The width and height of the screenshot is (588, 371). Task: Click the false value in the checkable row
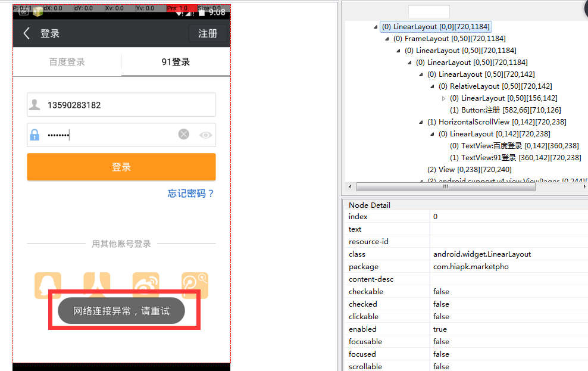coord(441,291)
